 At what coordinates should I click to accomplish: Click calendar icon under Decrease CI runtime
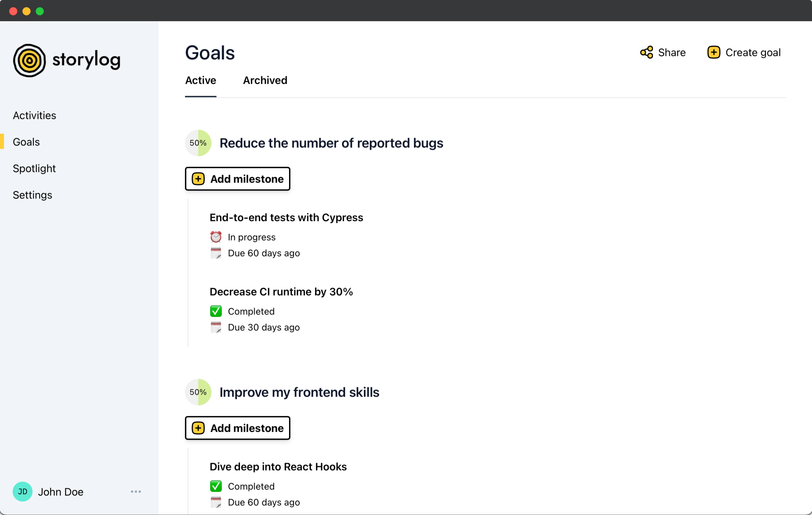tap(216, 327)
